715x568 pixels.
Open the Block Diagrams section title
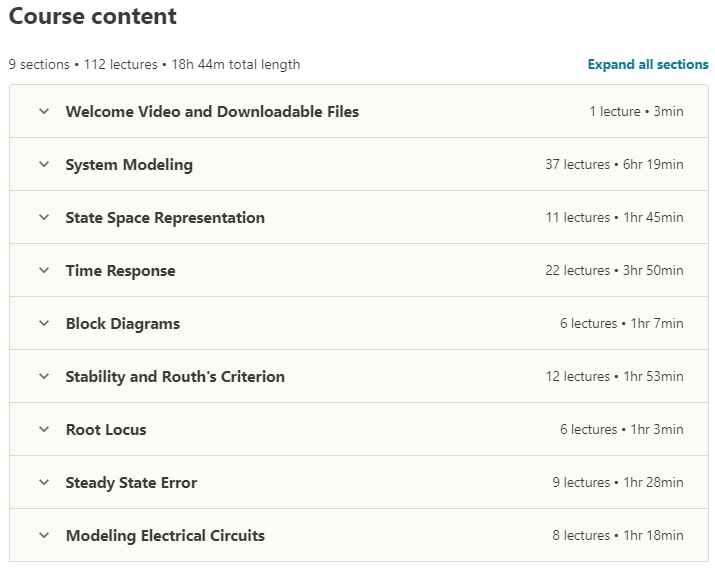point(123,324)
